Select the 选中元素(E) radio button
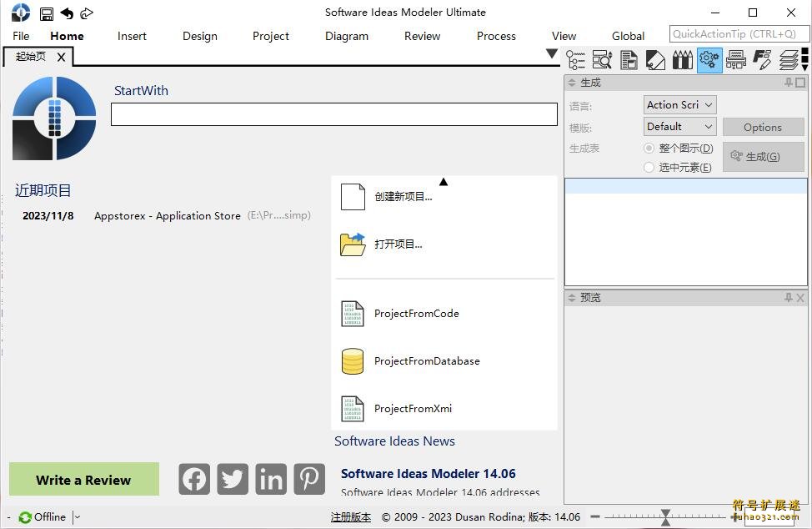 (x=649, y=167)
